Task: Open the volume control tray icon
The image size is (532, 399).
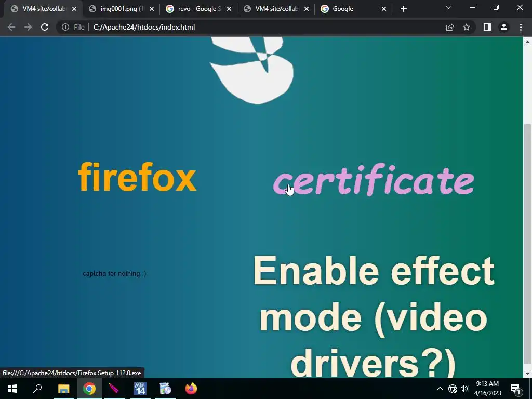Action: [x=464, y=389]
